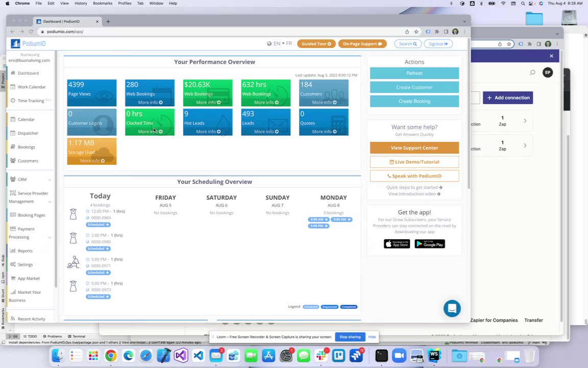The image size is (588, 368).
Task: Open the blue chat support bubble
Action: (452, 308)
